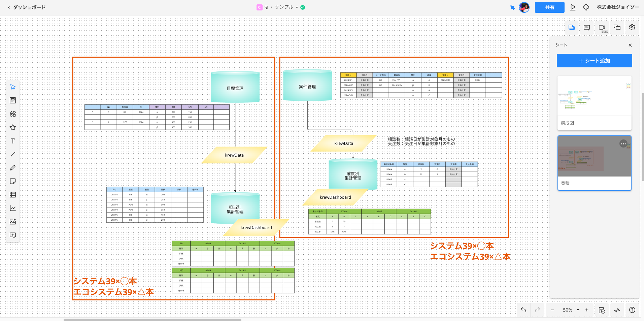
Task: Click the 共有 share button
Action: [x=549, y=7]
